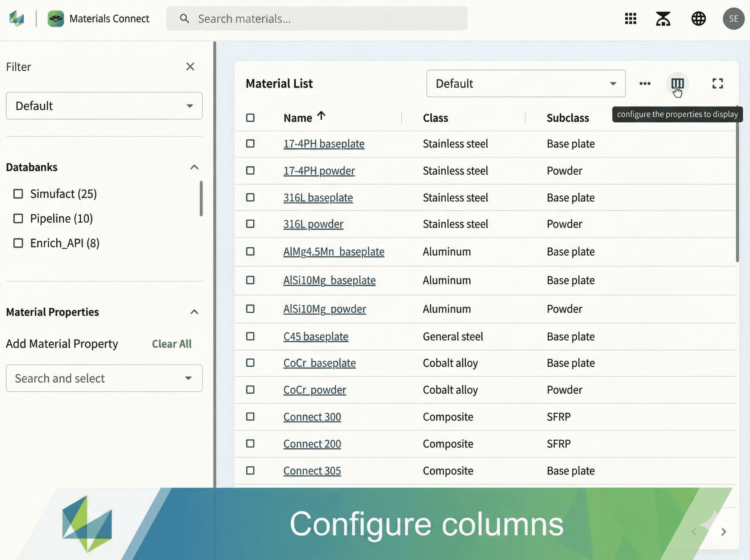
Task: Open Search and select property dropdown
Action: coord(104,378)
